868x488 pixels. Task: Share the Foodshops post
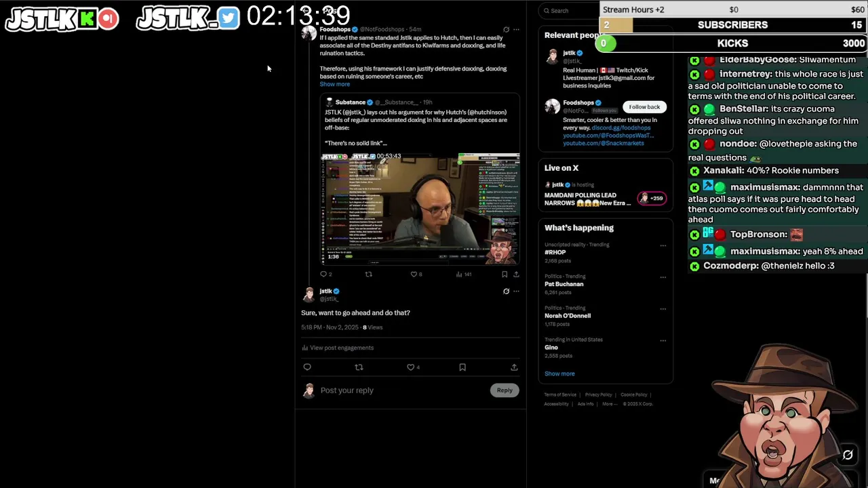tap(516, 274)
